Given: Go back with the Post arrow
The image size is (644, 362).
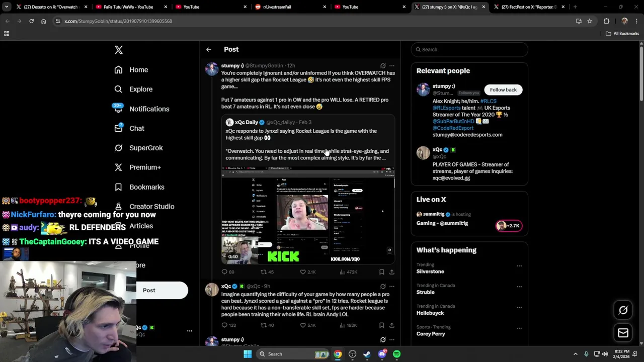Looking at the screenshot, I should (x=209, y=49).
